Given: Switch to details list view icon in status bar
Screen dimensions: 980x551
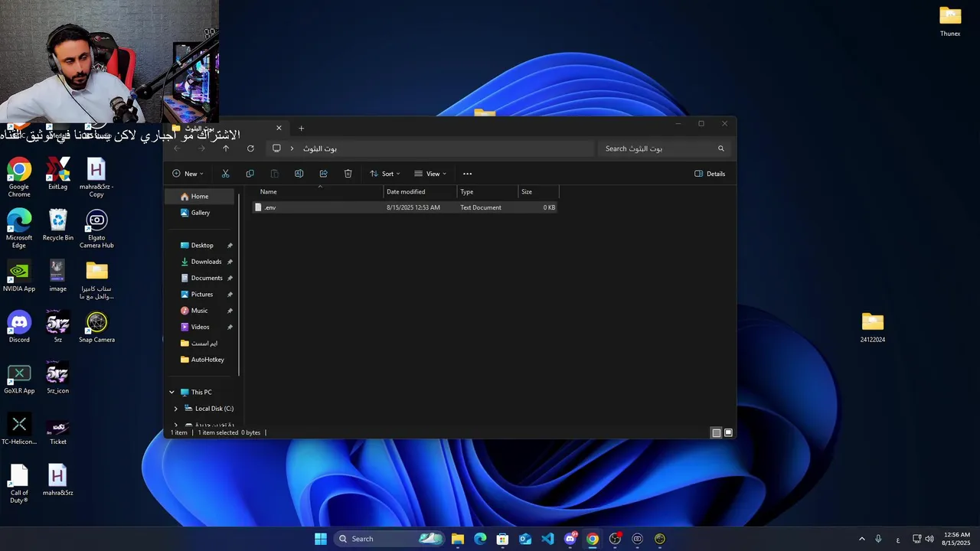Looking at the screenshot, I should click(x=716, y=432).
